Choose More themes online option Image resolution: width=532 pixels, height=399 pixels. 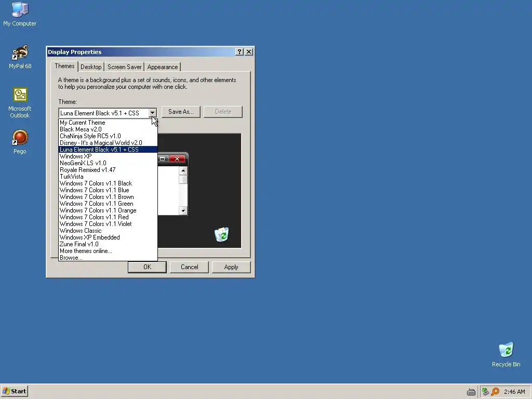coord(108,251)
